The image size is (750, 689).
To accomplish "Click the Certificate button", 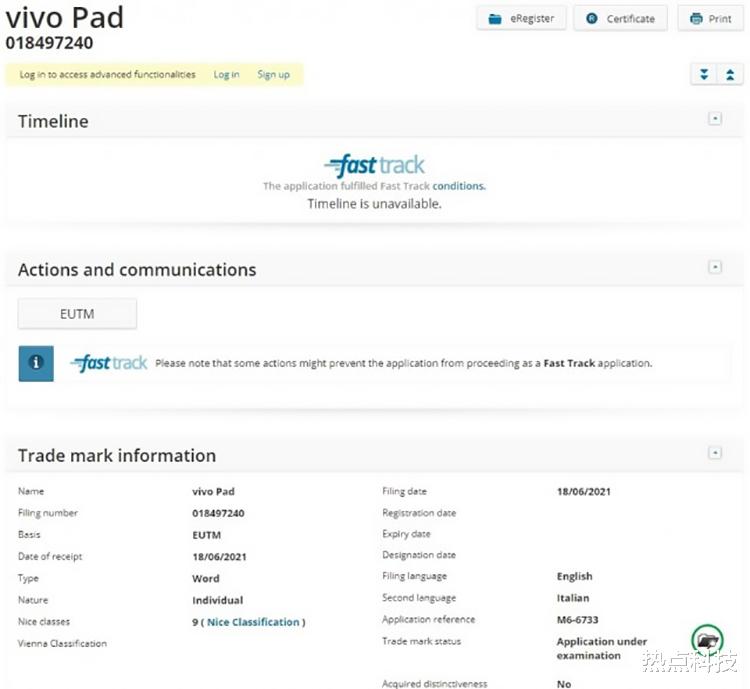I will coord(620,19).
